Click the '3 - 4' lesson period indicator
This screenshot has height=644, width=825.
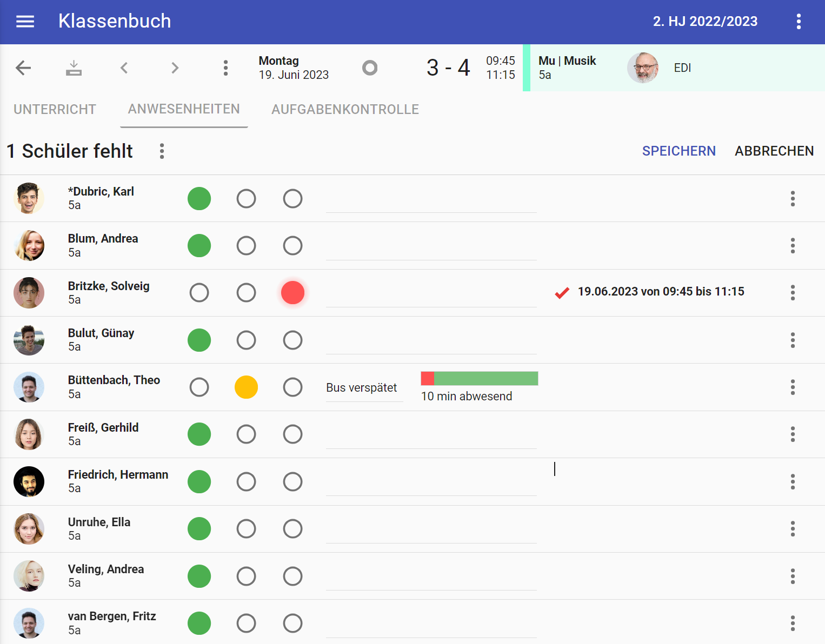(448, 68)
